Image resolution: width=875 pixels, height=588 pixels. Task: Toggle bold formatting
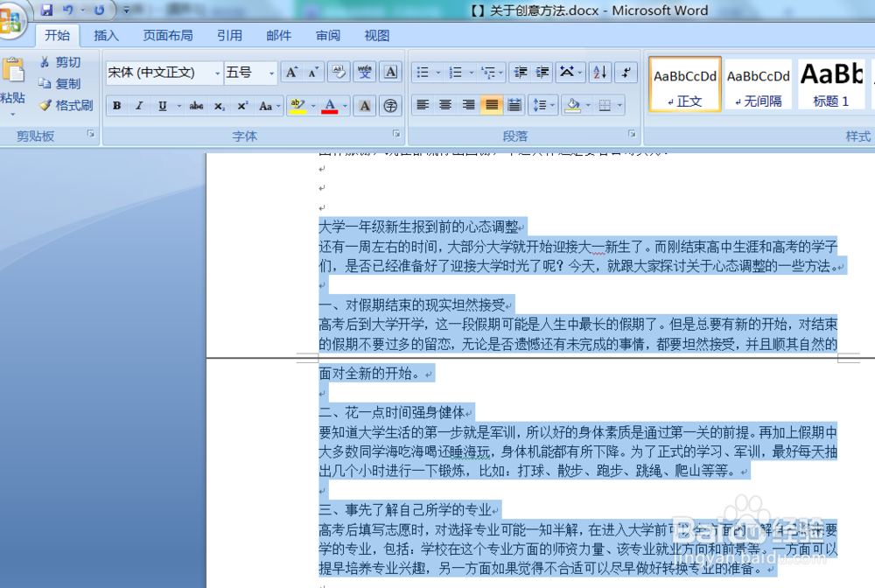(x=116, y=106)
